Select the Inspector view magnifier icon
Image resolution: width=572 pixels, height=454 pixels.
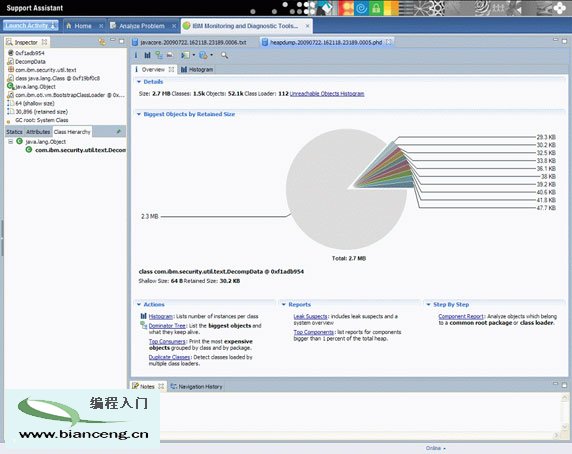tap(9, 42)
